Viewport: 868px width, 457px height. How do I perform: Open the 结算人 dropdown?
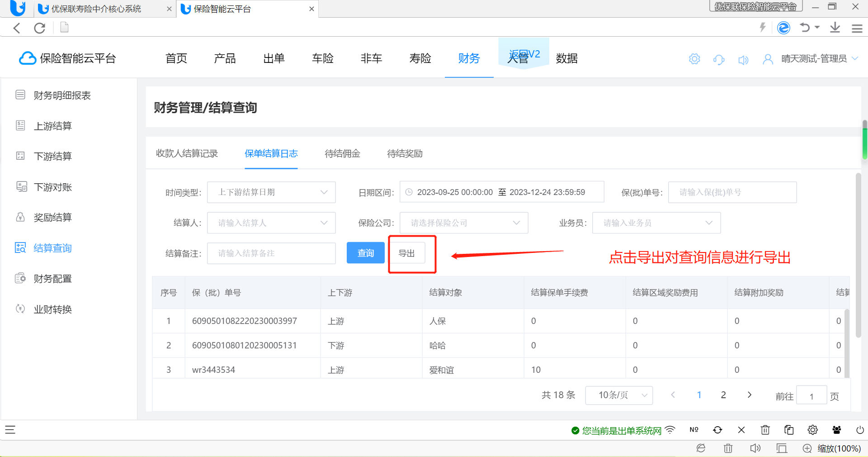[x=271, y=223]
